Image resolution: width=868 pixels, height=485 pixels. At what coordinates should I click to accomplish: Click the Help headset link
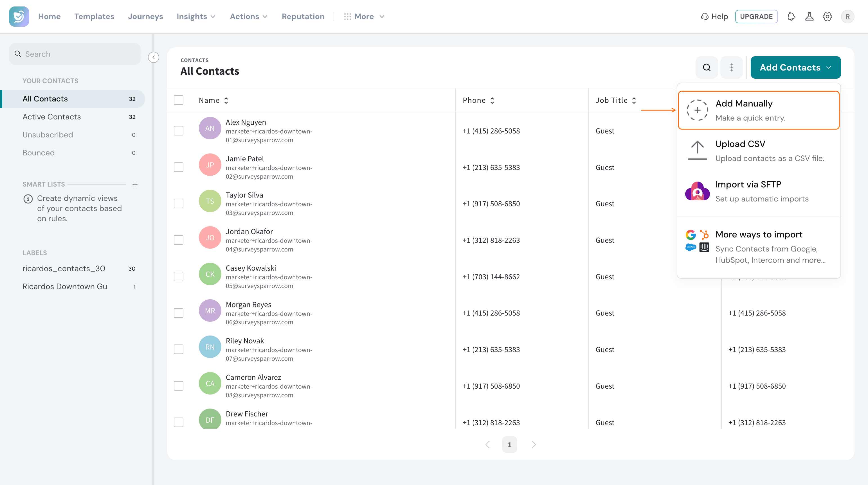(x=714, y=17)
